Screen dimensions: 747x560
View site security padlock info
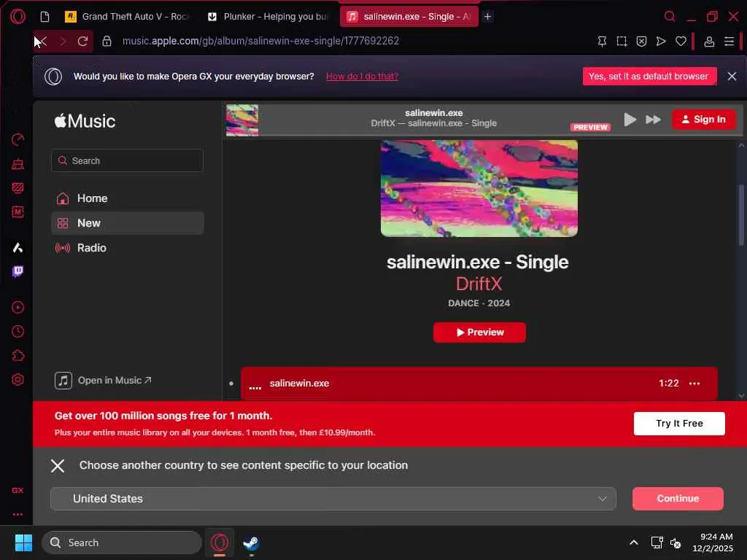coord(107,41)
